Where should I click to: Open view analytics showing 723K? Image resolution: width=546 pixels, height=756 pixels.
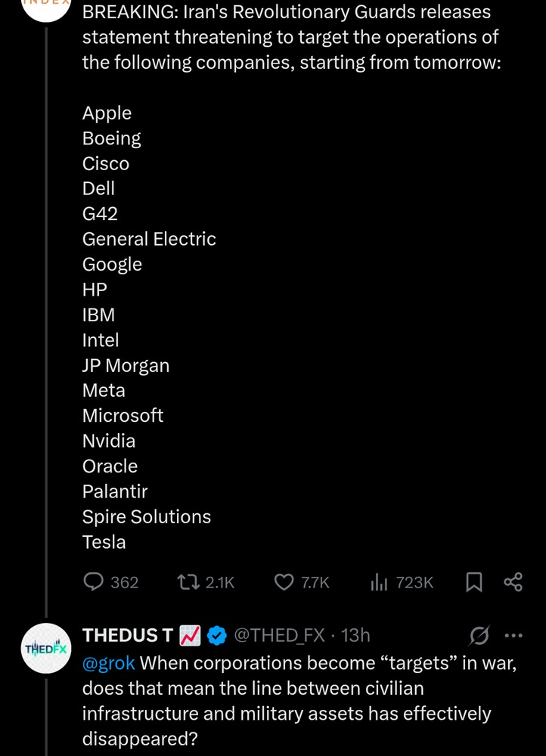click(x=380, y=581)
